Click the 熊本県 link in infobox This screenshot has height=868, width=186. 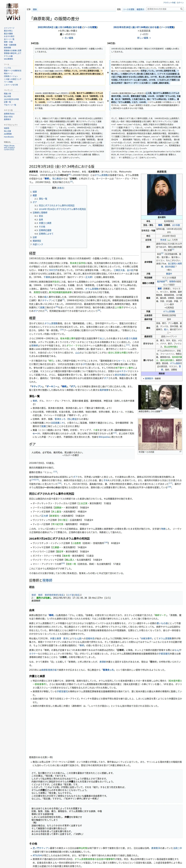(x=163, y=240)
